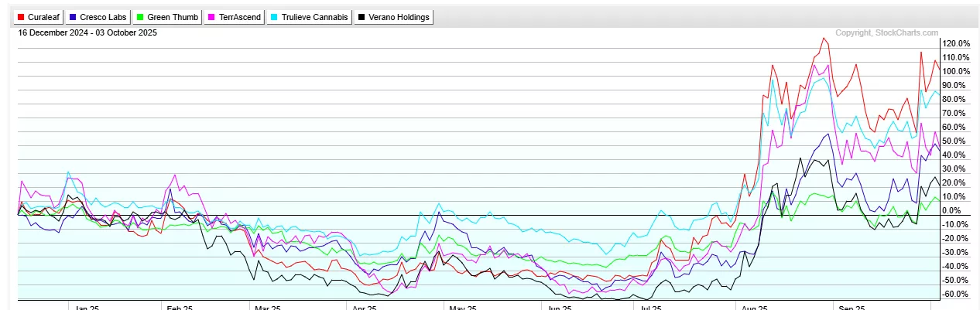Click the blue Cresco Labs color swatch
The height and width of the screenshot is (310, 980).
pos(73,17)
